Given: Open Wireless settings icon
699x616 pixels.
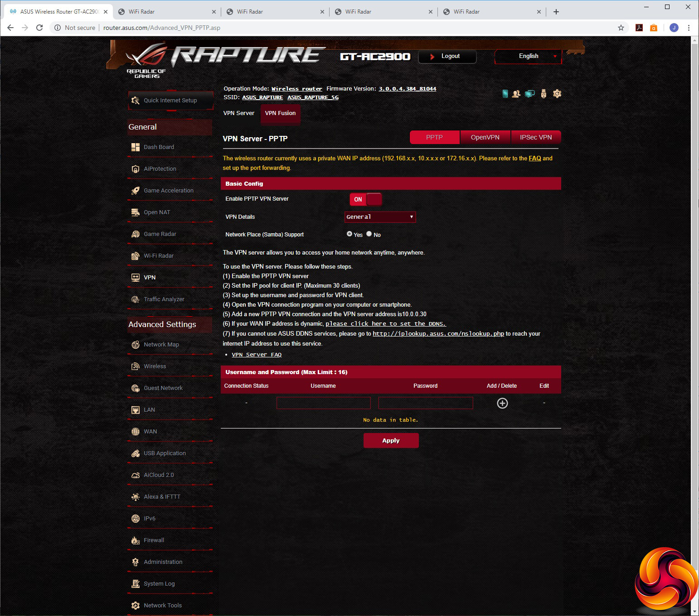Looking at the screenshot, I should (135, 366).
